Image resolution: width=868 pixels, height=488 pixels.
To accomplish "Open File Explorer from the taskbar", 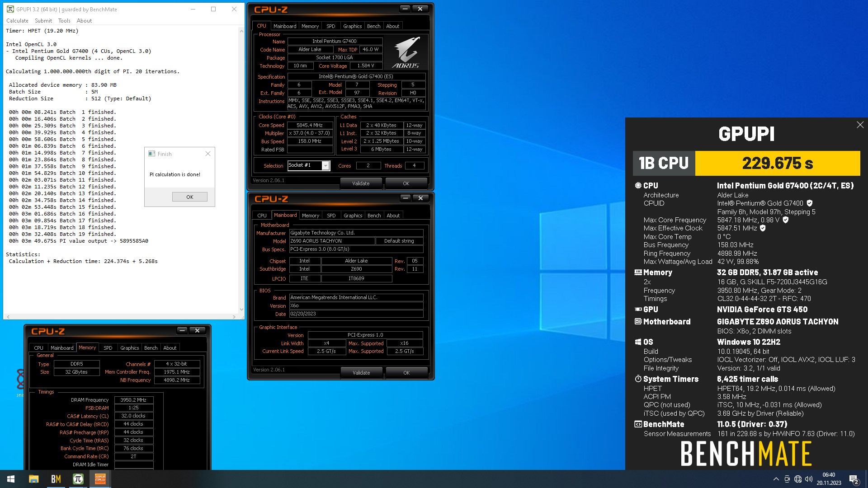I will coord(33,479).
